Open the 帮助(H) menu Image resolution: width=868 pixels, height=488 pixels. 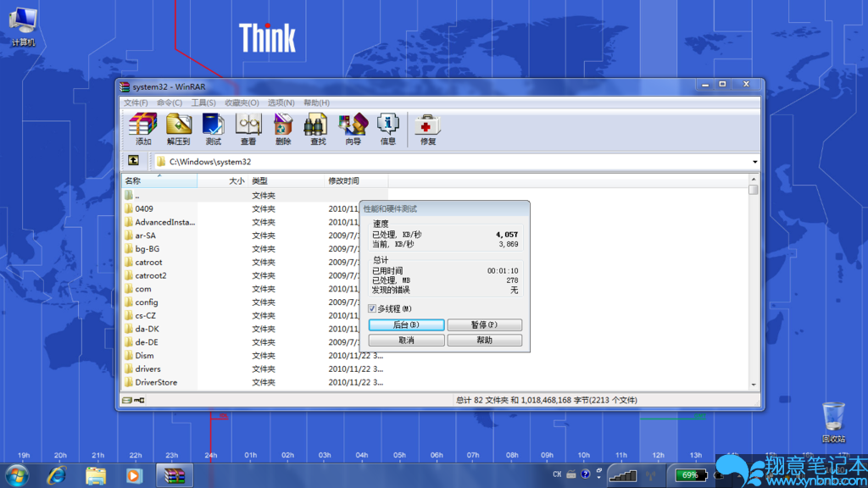[317, 103]
